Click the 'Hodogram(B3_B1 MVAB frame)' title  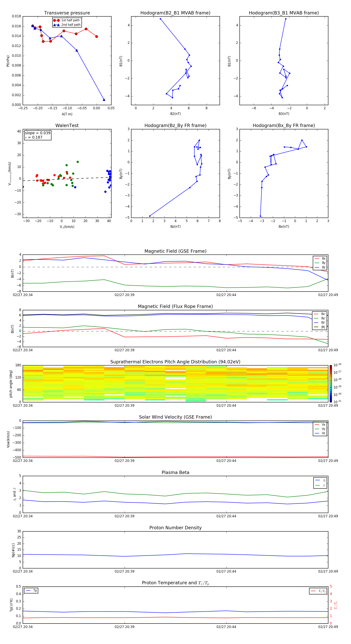click(284, 13)
